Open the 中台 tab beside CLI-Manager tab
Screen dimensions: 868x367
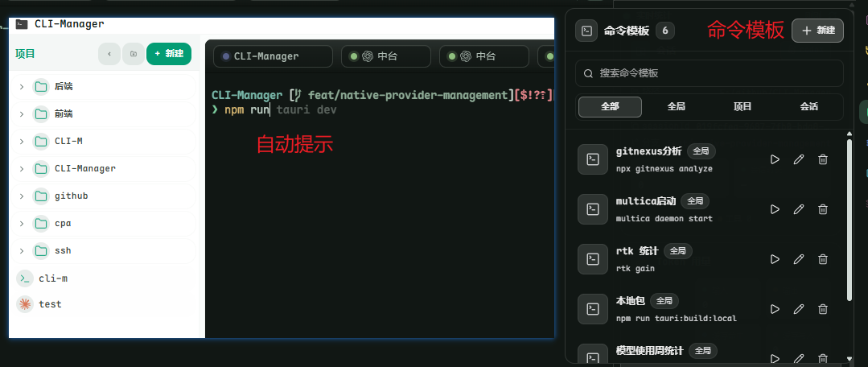coord(386,56)
